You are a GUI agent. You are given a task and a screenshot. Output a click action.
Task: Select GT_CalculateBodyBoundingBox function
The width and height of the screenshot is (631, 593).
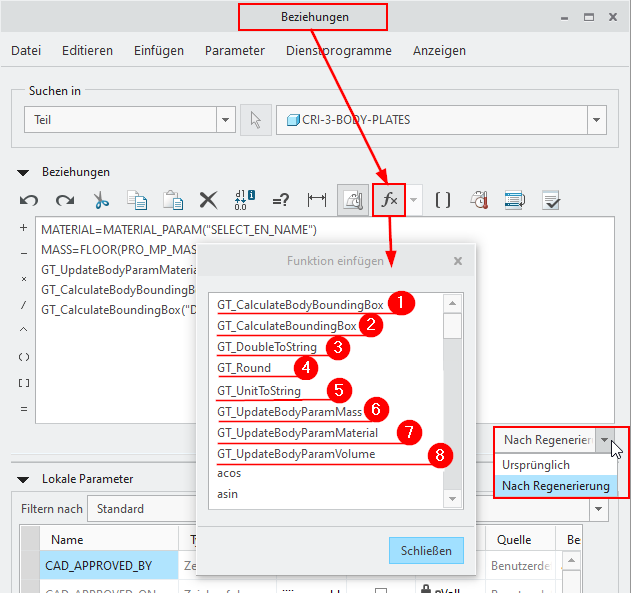(x=300, y=305)
